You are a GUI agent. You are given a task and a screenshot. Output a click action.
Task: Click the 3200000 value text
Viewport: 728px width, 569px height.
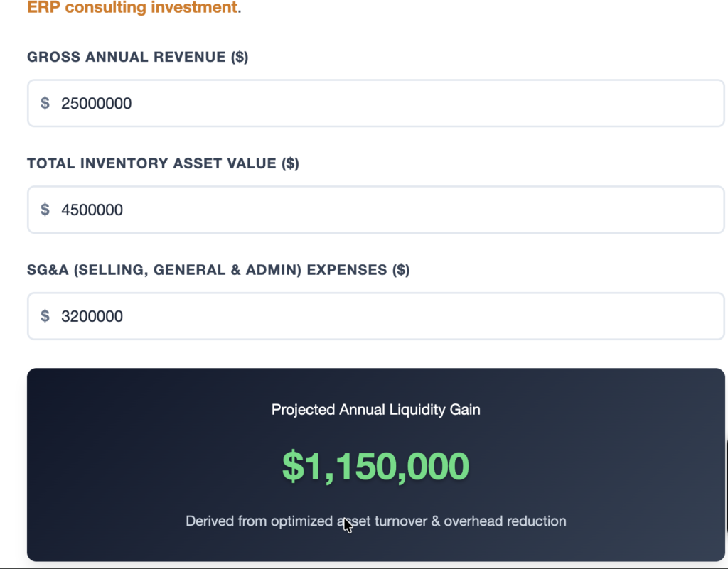(x=92, y=316)
